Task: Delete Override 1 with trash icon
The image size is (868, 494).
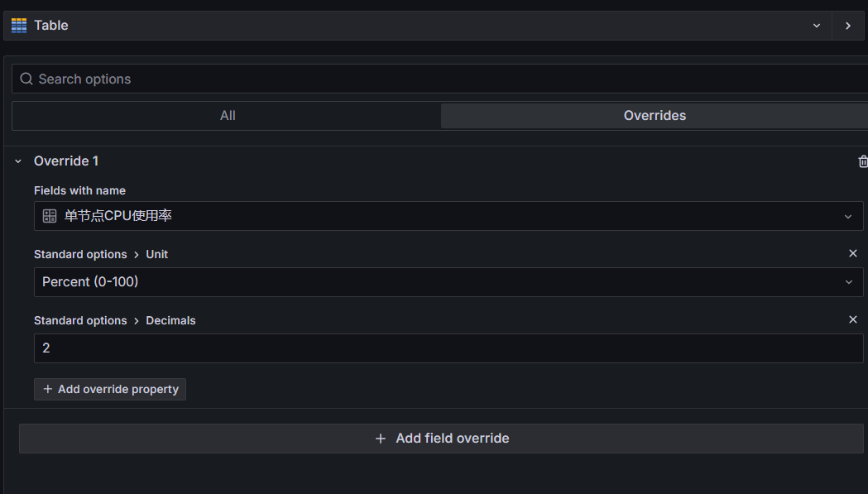Action: pos(862,161)
